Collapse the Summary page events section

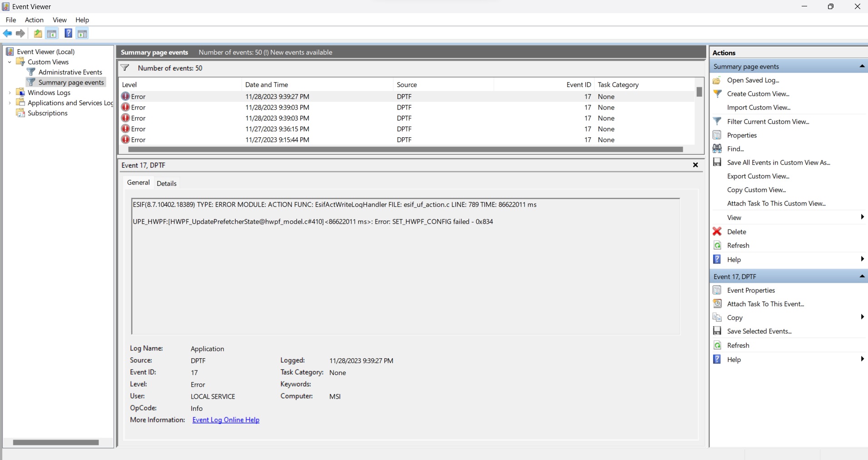pos(861,66)
